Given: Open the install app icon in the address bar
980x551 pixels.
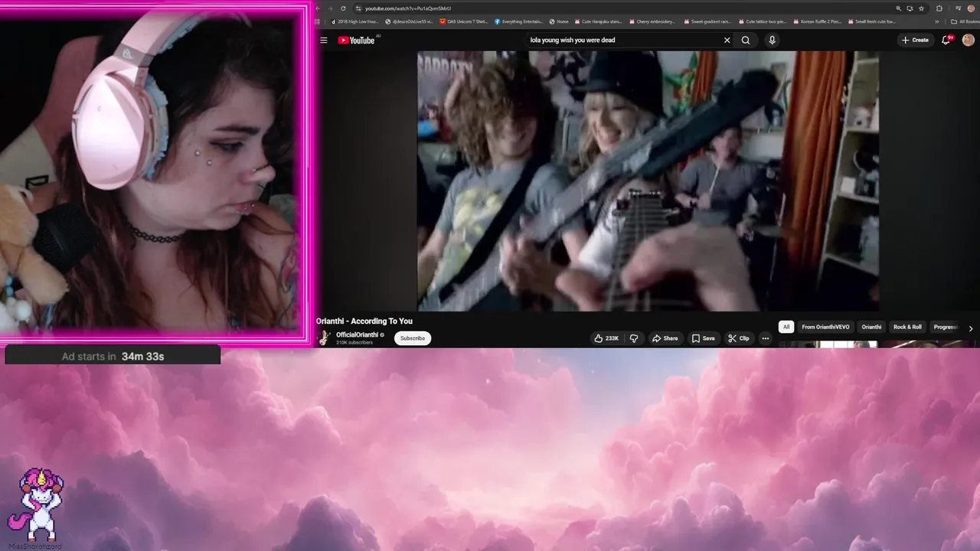Looking at the screenshot, I should [x=910, y=8].
